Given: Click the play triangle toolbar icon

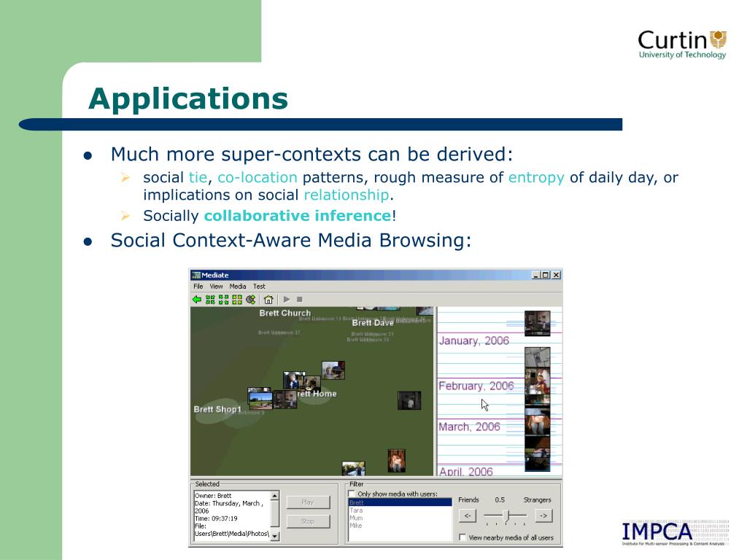Looking at the screenshot, I should pos(287,300).
